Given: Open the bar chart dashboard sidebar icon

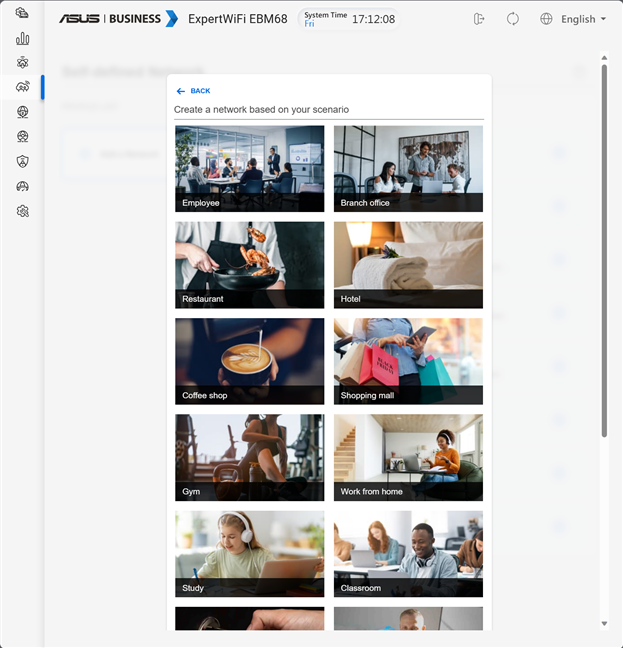Looking at the screenshot, I should pyautogui.click(x=22, y=38).
